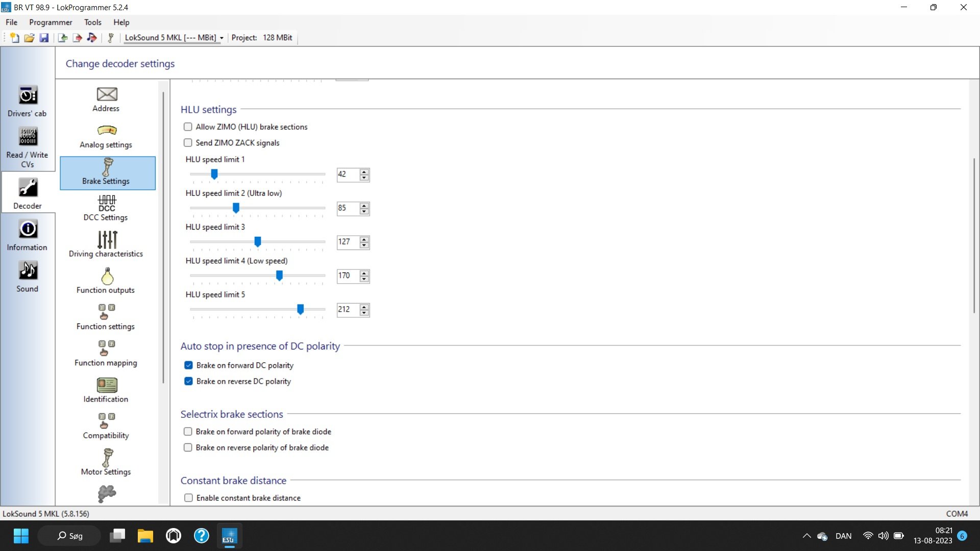
Task: Click the HLU speed limit 2 (Ultra low) slider
Action: tap(257, 208)
